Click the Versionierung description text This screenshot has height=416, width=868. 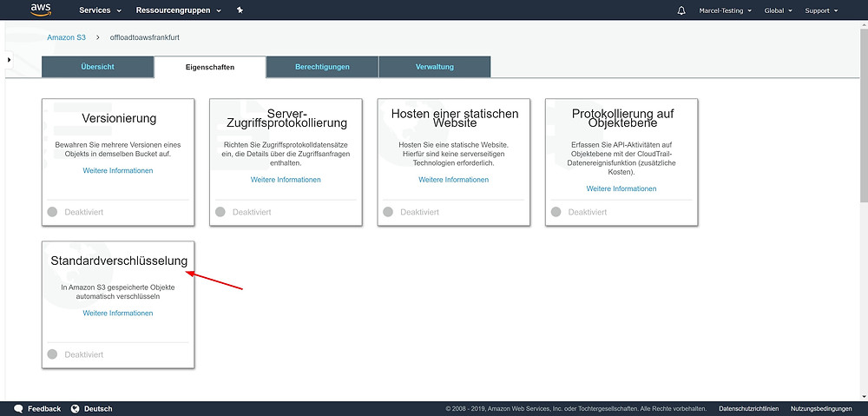click(118, 149)
